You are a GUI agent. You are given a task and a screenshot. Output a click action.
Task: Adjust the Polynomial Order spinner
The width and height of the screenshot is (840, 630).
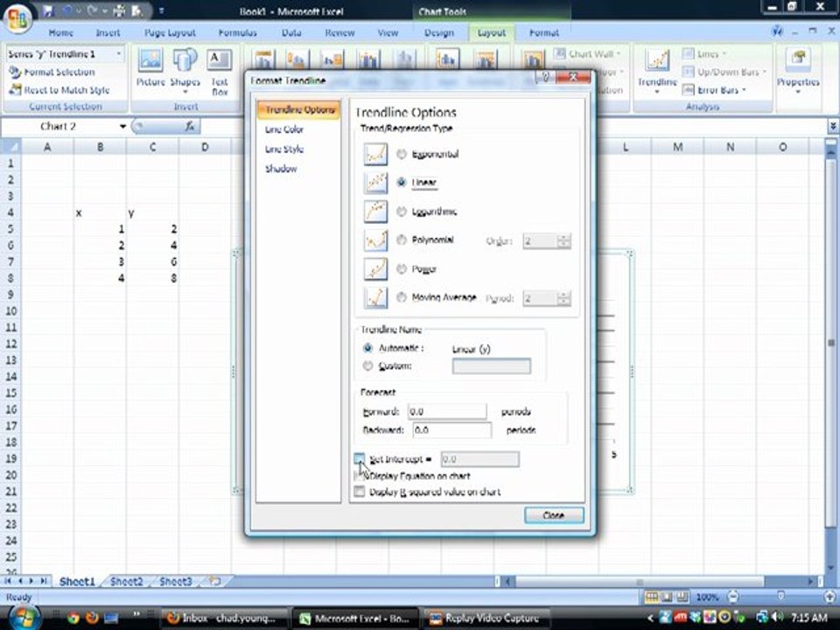[563, 241]
